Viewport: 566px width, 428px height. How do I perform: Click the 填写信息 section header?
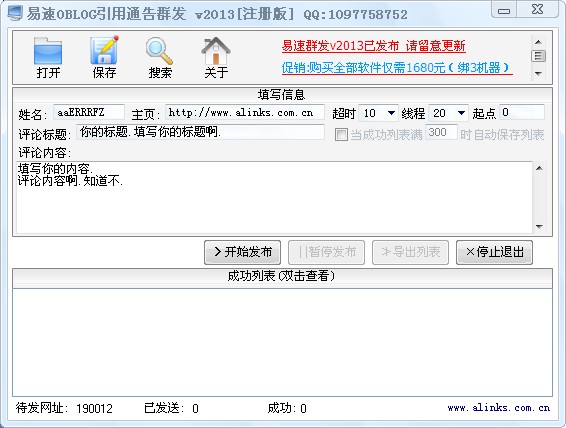tap(282, 95)
